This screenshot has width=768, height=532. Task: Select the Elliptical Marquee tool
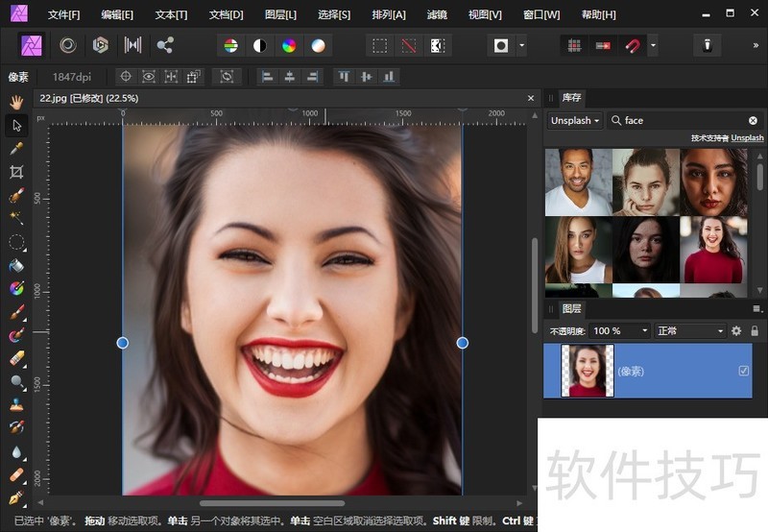click(16, 242)
